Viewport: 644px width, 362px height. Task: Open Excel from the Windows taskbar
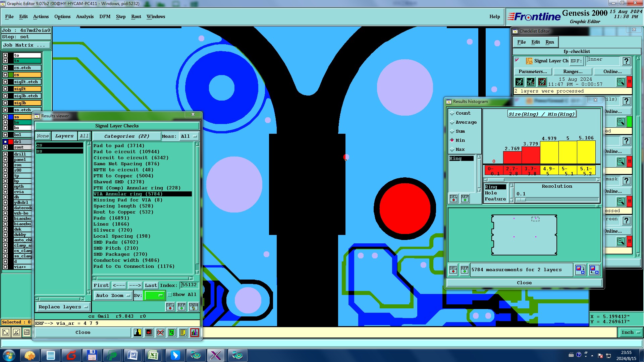(153, 355)
